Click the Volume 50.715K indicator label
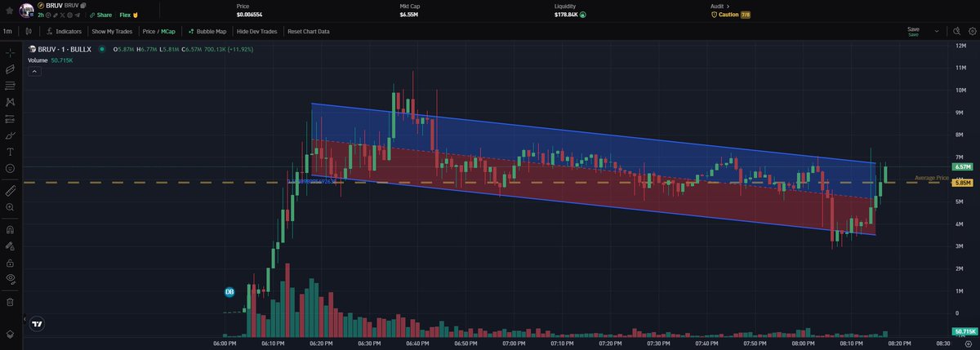 pyautogui.click(x=50, y=60)
